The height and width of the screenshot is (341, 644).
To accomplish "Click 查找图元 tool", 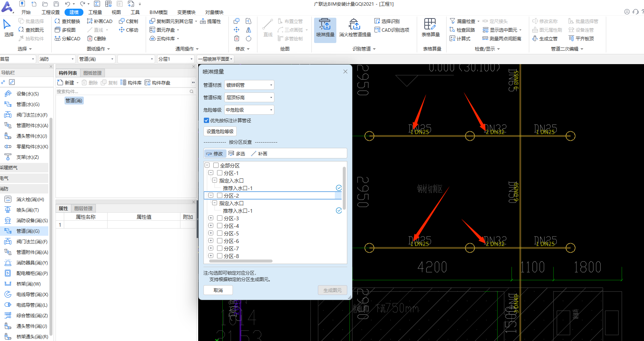I will [x=31, y=30].
